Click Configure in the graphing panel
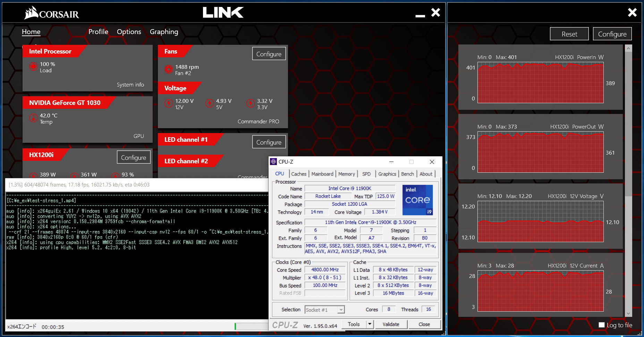The image size is (644, 337). [612, 34]
